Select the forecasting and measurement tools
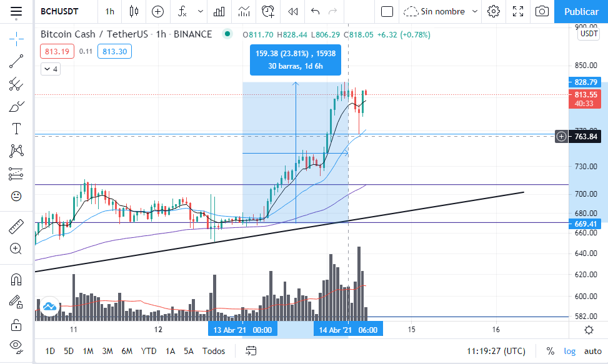The width and height of the screenshot is (608, 364). click(16, 174)
